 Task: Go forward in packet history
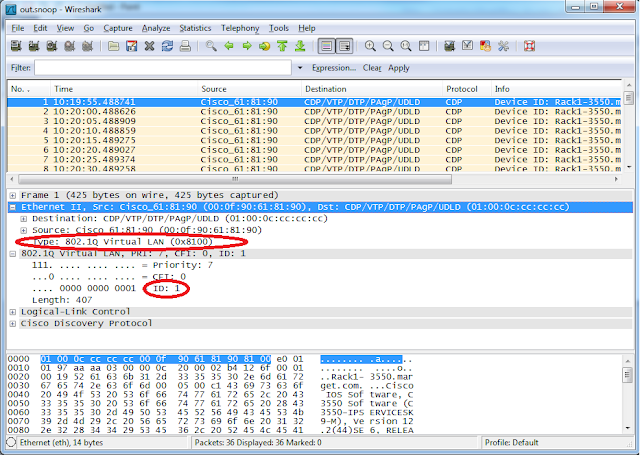(247, 46)
